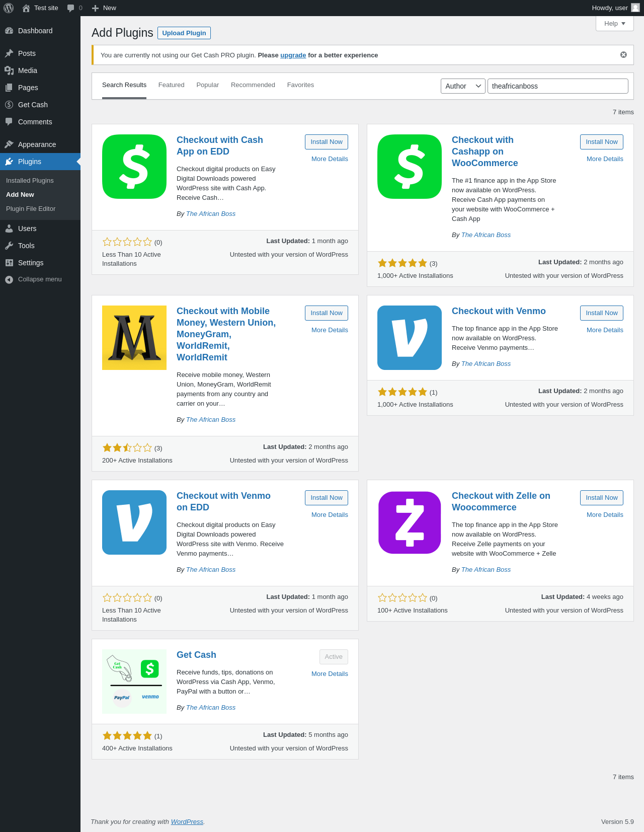View More Details for Venmo on EDD
This screenshot has width=644, height=832.
330,515
